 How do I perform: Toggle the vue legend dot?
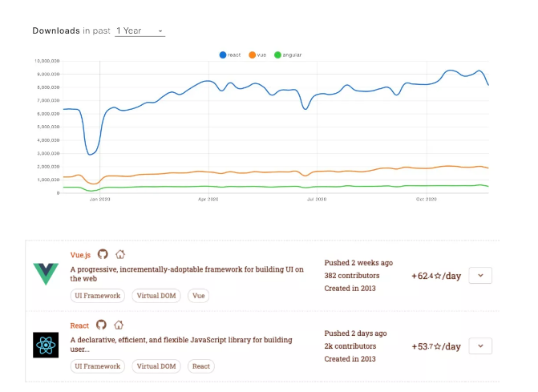253,55
